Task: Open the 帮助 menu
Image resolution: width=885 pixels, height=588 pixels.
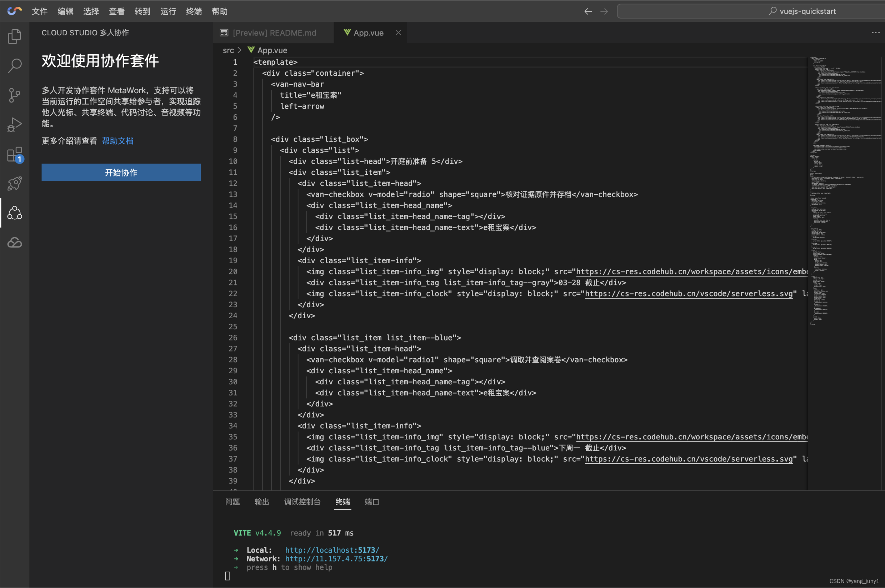Action: (219, 11)
